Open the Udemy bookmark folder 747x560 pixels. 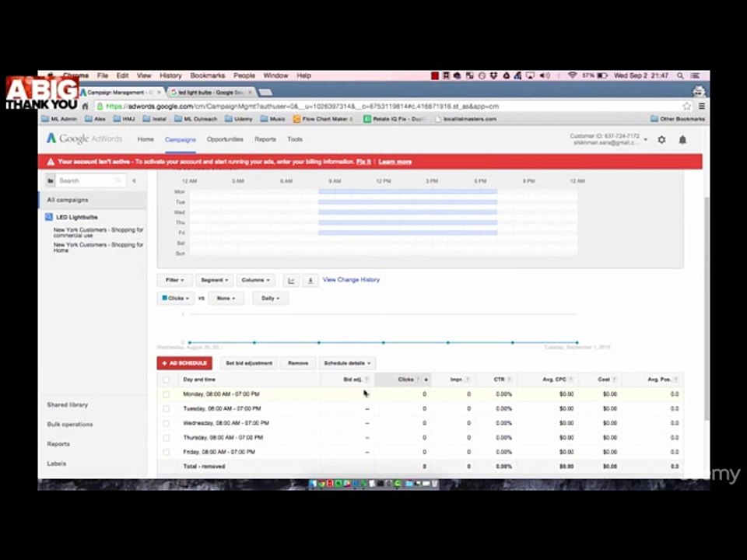(239, 118)
